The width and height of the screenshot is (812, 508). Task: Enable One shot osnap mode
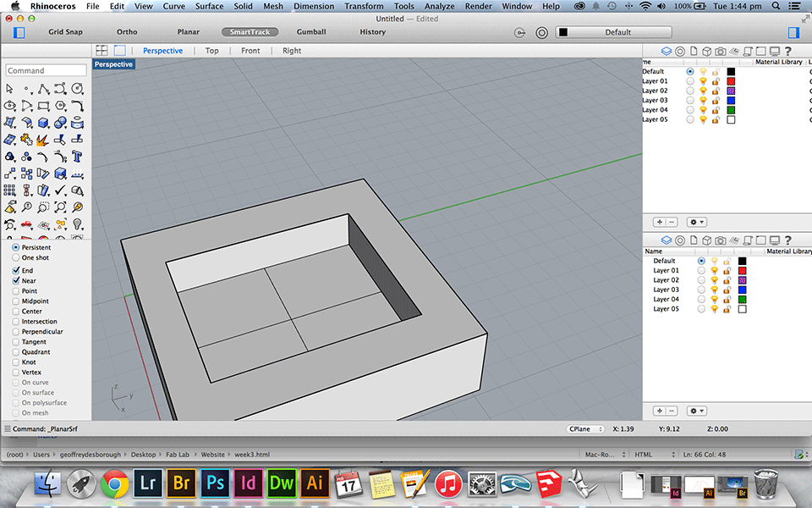point(15,257)
